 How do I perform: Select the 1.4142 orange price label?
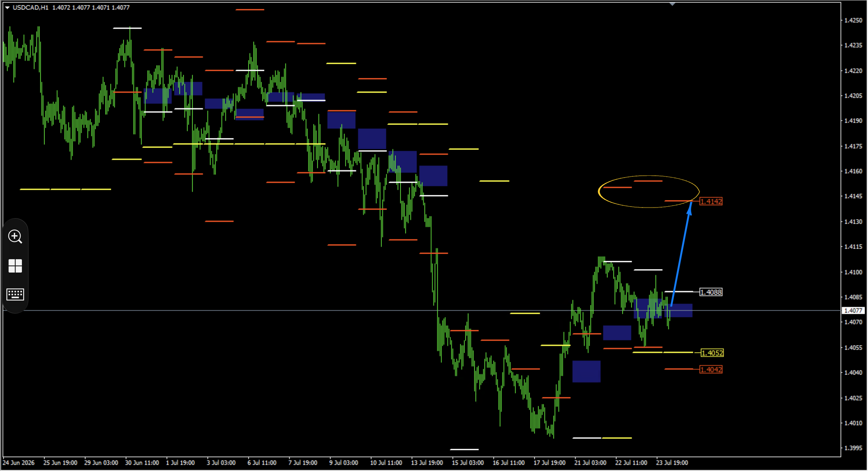point(711,201)
